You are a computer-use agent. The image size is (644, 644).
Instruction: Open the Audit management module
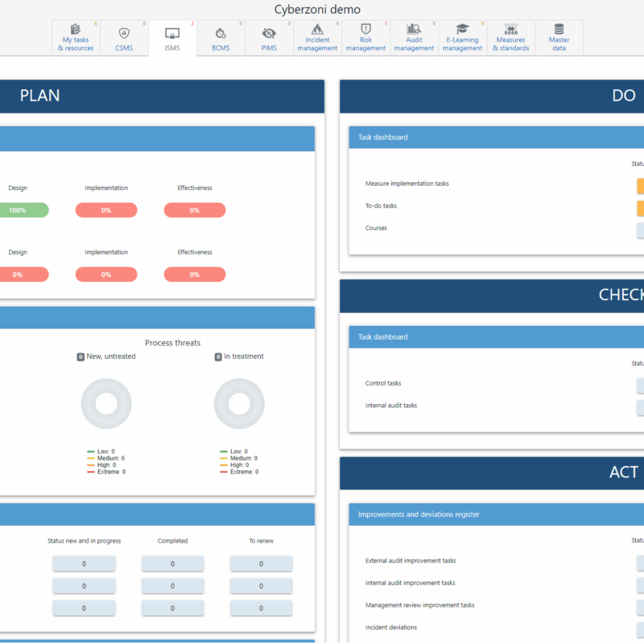[x=414, y=38]
